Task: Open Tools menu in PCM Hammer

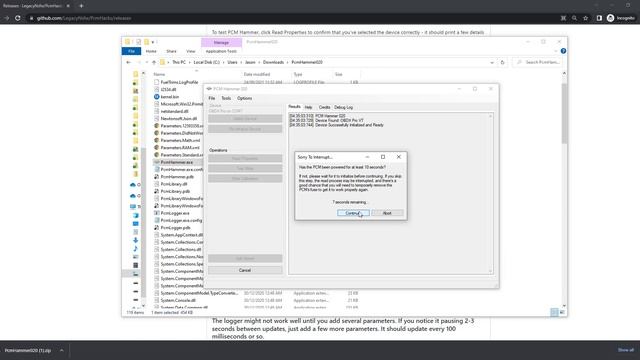Action: click(x=226, y=98)
